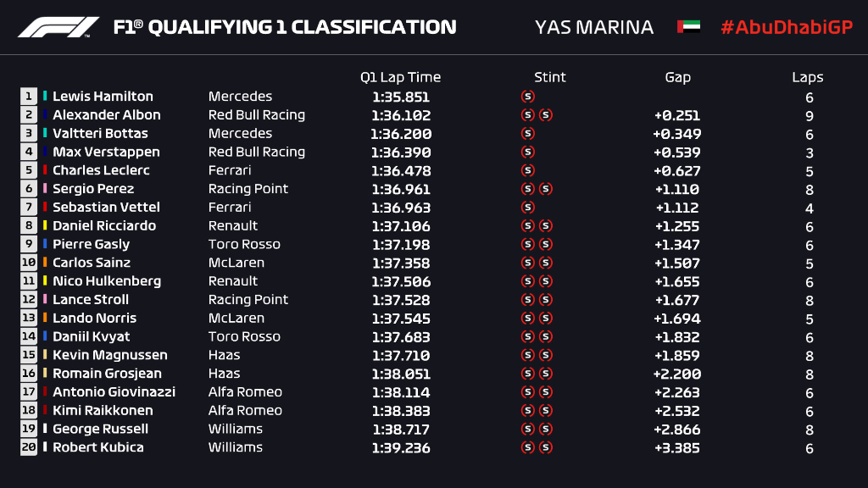The image size is (868, 488).
Task: Click Max Verstappen's soft tyre stint icon
Action: [527, 152]
